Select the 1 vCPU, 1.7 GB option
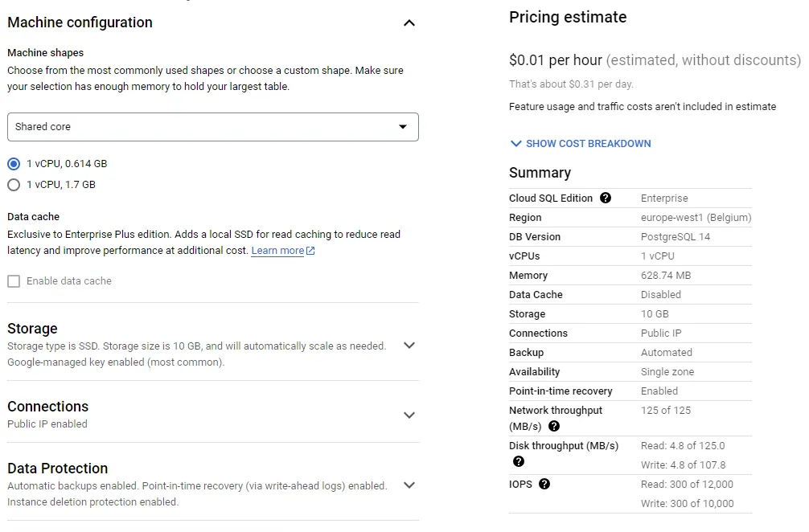 coord(14,185)
